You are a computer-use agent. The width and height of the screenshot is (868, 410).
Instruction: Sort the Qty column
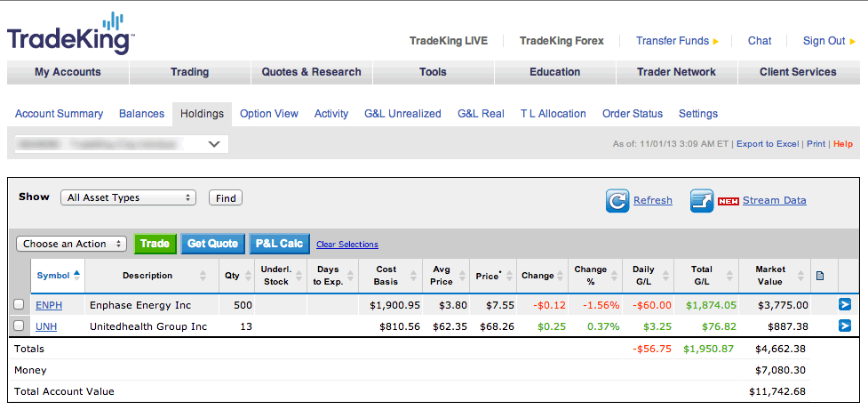247,276
